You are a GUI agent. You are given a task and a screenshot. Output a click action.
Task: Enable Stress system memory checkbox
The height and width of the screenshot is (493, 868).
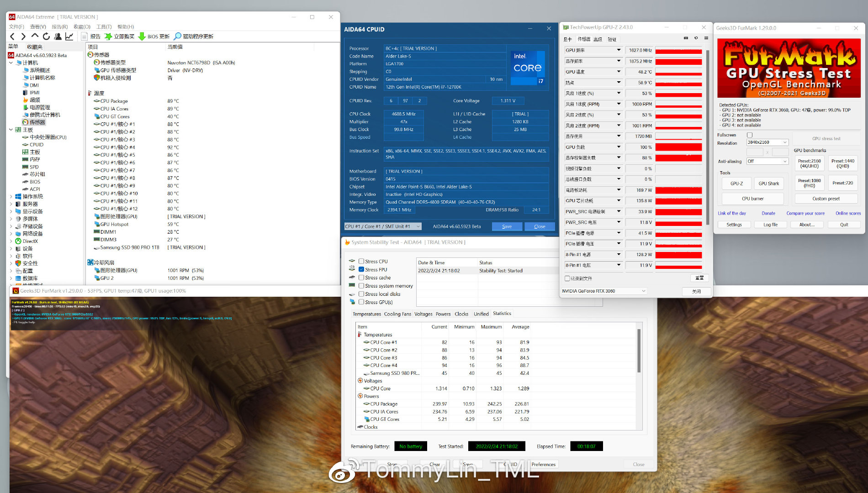click(361, 286)
